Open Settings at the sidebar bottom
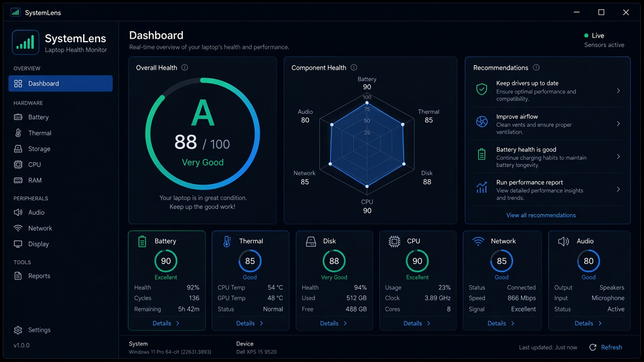 tap(60, 330)
